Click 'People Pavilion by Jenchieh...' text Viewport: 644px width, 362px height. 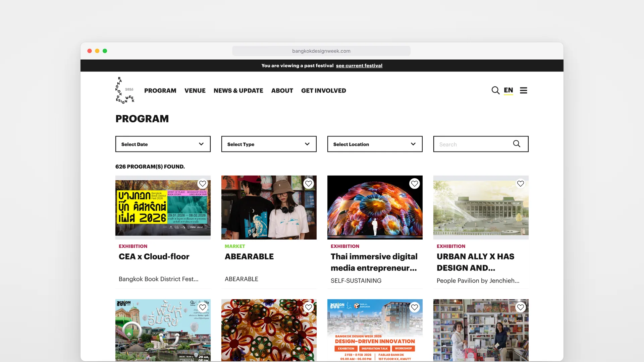click(478, 281)
